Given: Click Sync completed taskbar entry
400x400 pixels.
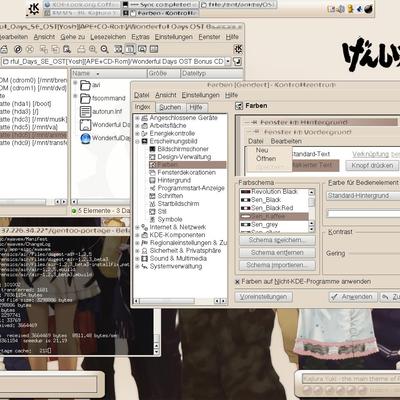Looking at the screenshot, I should pos(160,5).
